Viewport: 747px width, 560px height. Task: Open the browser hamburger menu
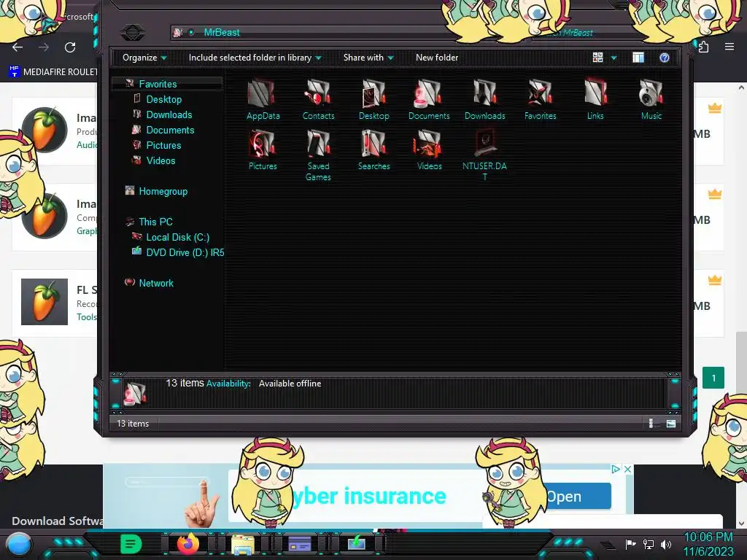729,47
